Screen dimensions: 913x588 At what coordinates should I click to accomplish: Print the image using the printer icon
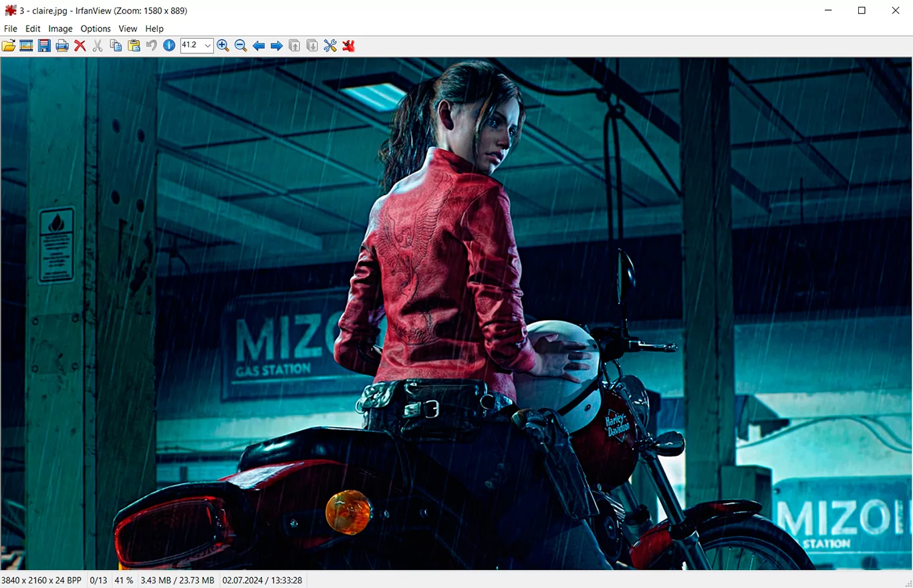click(x=62, y=45)
